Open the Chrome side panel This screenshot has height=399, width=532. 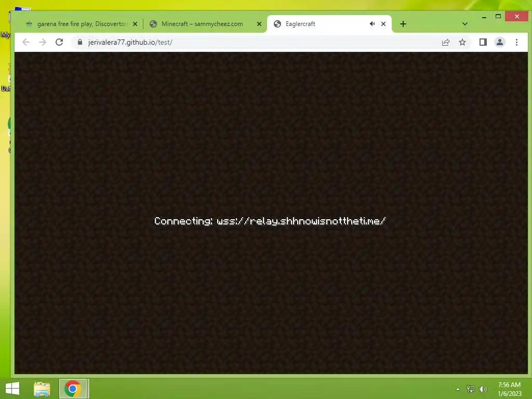483,42
